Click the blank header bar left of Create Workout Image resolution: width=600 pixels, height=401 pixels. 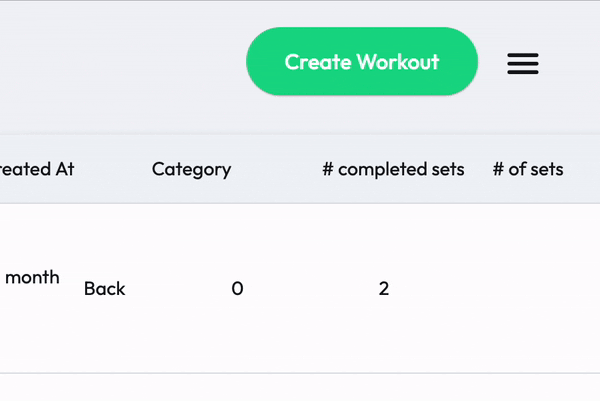click(120, 62)
